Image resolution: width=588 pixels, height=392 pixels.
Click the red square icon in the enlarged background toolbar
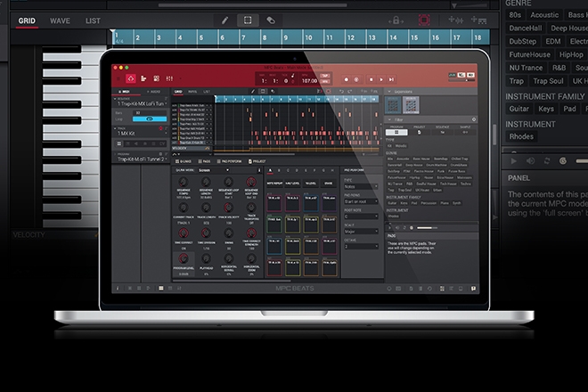click(424, 20)
